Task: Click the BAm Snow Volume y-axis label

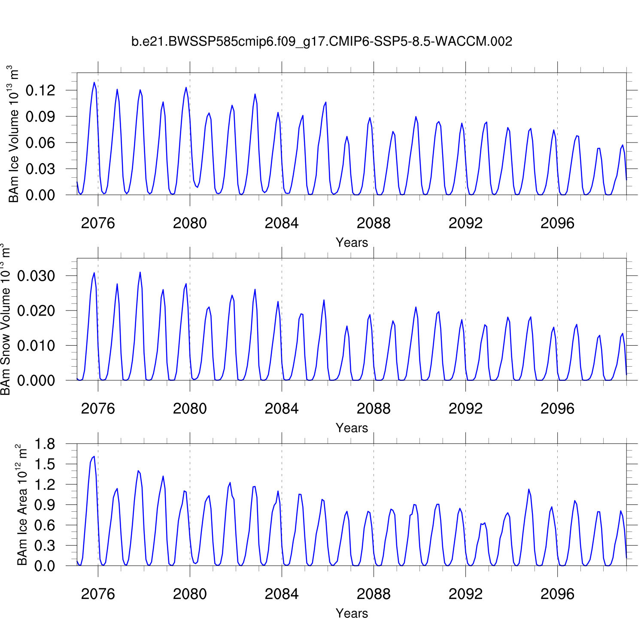Action: (6, 319)
